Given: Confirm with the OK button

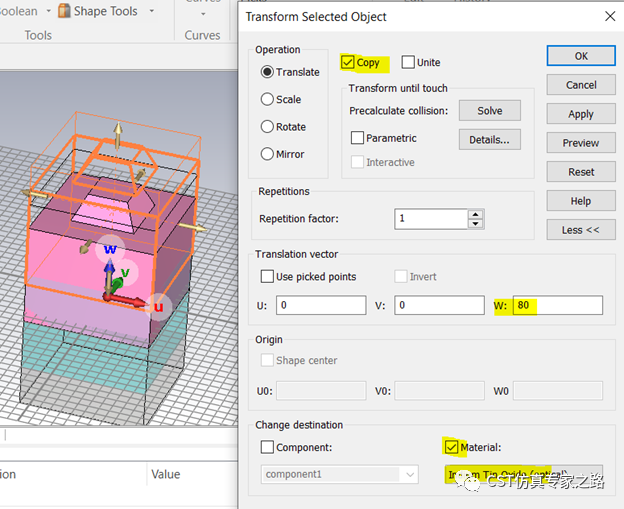Looking at the screenshot, I should (581, 56).
